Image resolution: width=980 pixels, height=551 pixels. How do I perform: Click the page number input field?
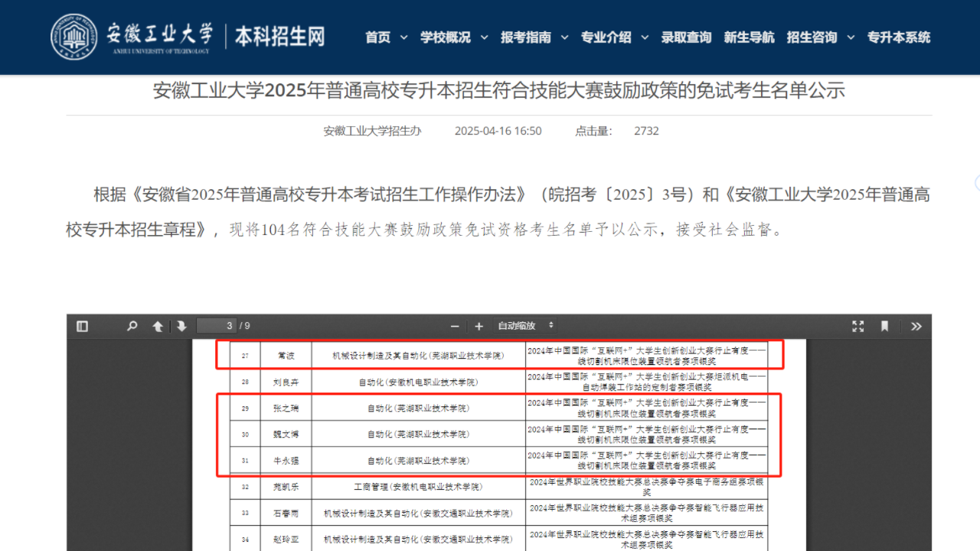coord(217,326)
